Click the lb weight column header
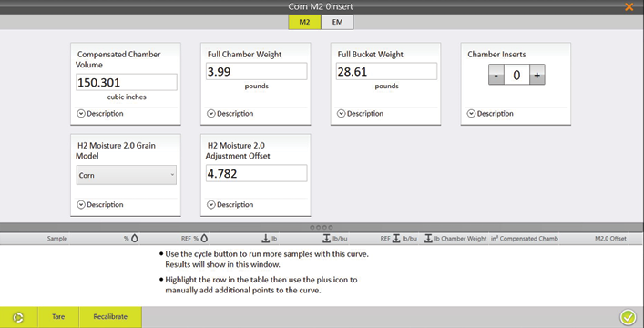The height and width of the screenshot is (328, 644). coord(270,239)
